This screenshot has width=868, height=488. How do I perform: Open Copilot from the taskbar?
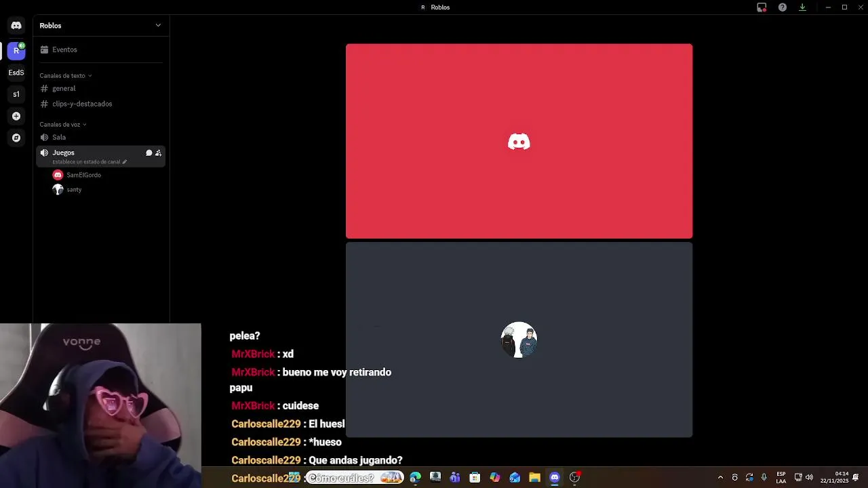495,478
